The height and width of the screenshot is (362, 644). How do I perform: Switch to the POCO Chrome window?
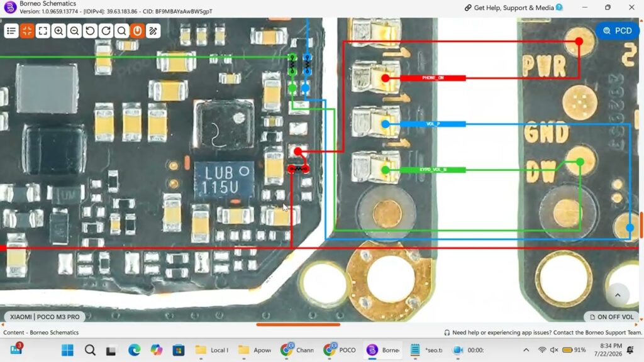tap(340, 350)
